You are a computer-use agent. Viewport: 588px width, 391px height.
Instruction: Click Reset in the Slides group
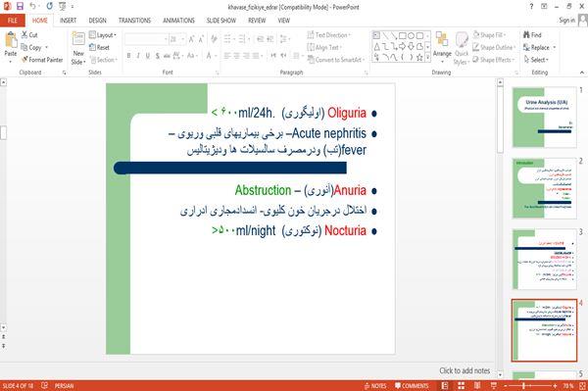(99, 47)
